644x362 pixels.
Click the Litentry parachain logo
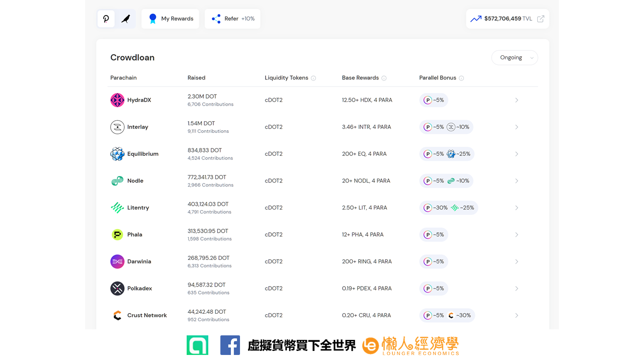click(117, 208)
